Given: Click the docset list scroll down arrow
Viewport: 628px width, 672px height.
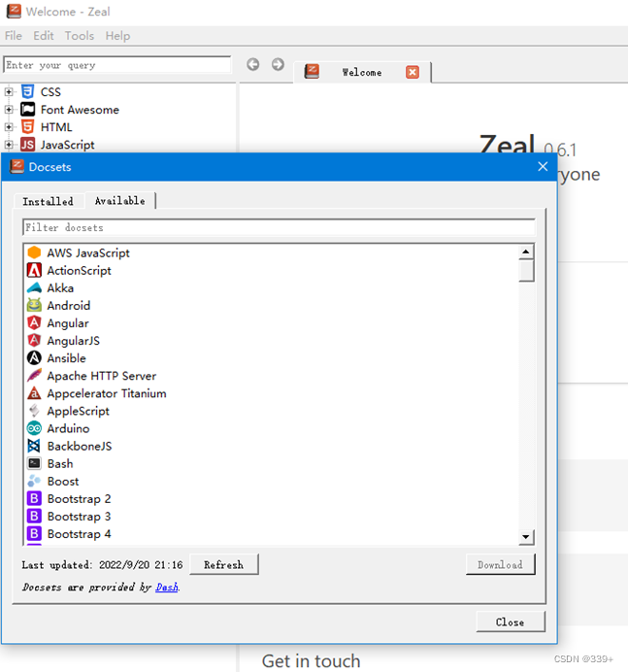Looking at the screenshot, I should point(526,537).
